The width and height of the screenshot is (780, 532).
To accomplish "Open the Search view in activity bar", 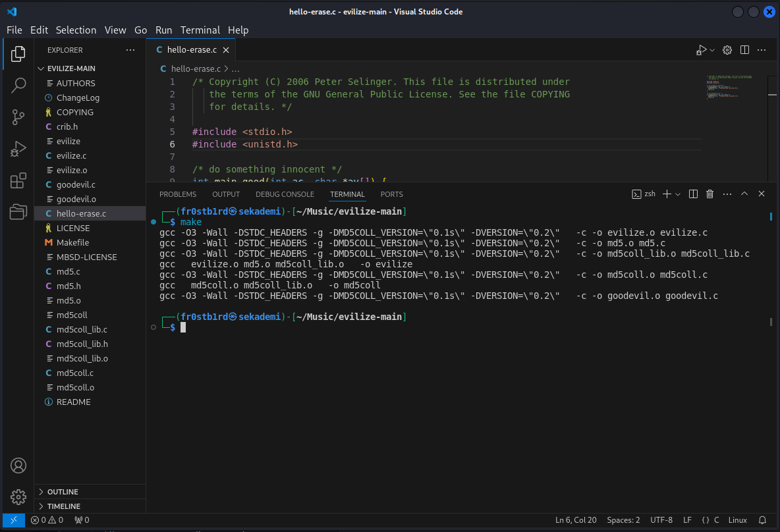I will [18, 85].
